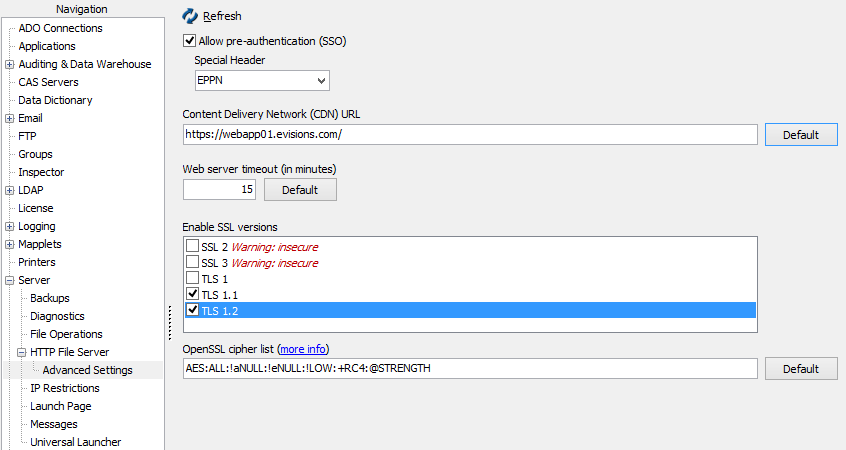846x450 pixels.
Task: Expand the Email tree node
Action: [x=10, y=118]
